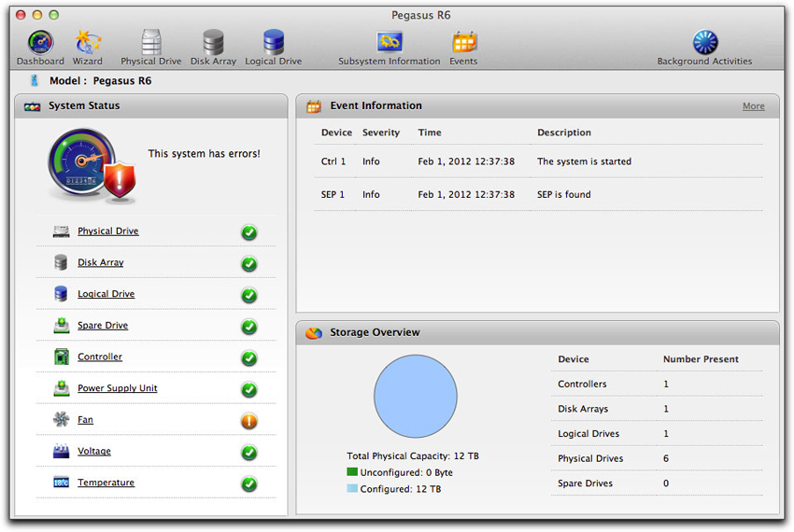Click the Power Supply Unit row icon
794x532 pixels.
point(62,388)
